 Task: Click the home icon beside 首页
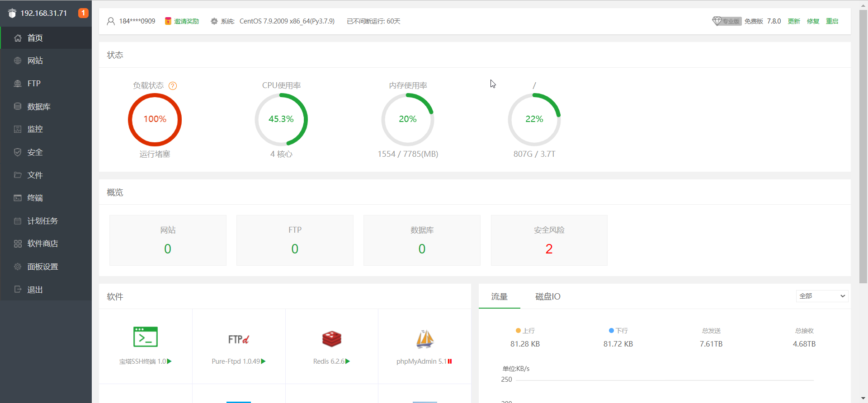pyautogui.click(x=18, y=38)
